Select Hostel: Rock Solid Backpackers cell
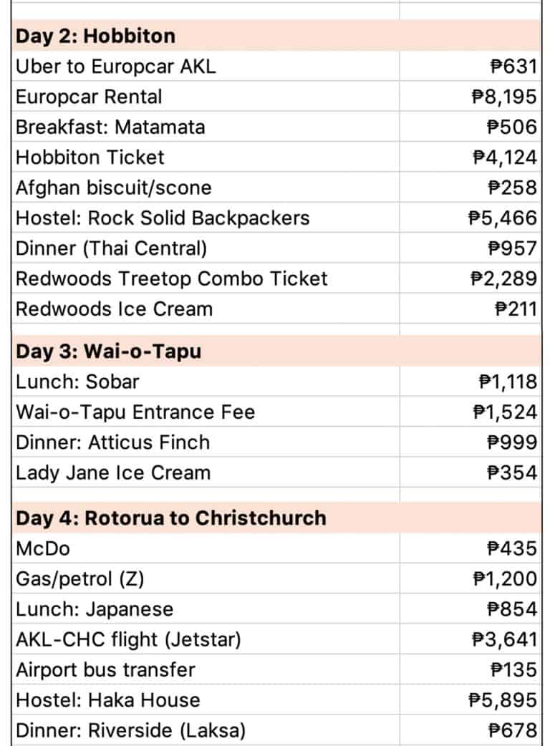Image resolution: width=560 pixels, height=746 pixels. click(x=163, y=218)
